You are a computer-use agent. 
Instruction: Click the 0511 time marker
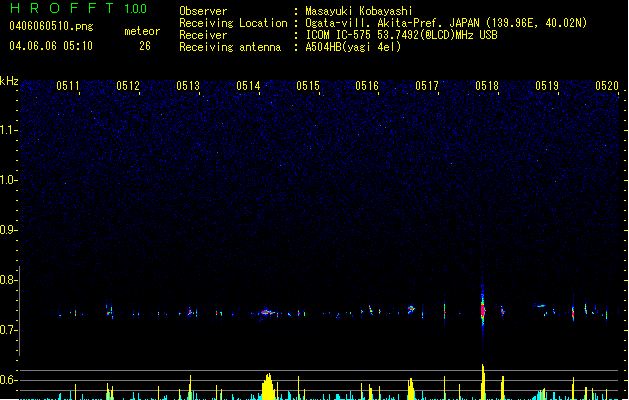[68, 86]
